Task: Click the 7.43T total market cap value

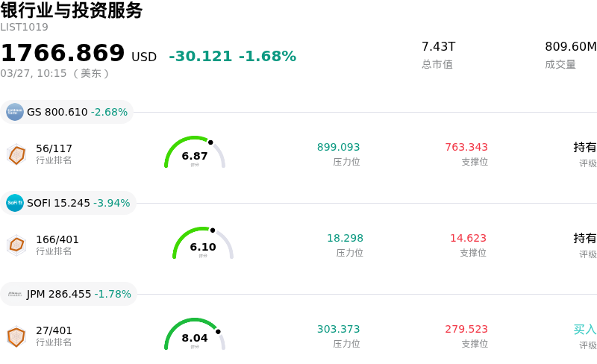Action: coord(438,46)
